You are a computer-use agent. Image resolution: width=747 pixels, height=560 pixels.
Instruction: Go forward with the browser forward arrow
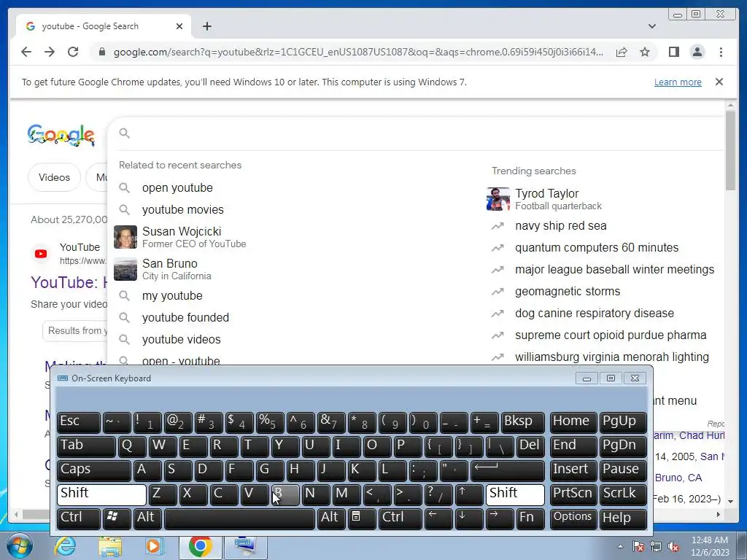click(50, 52)
